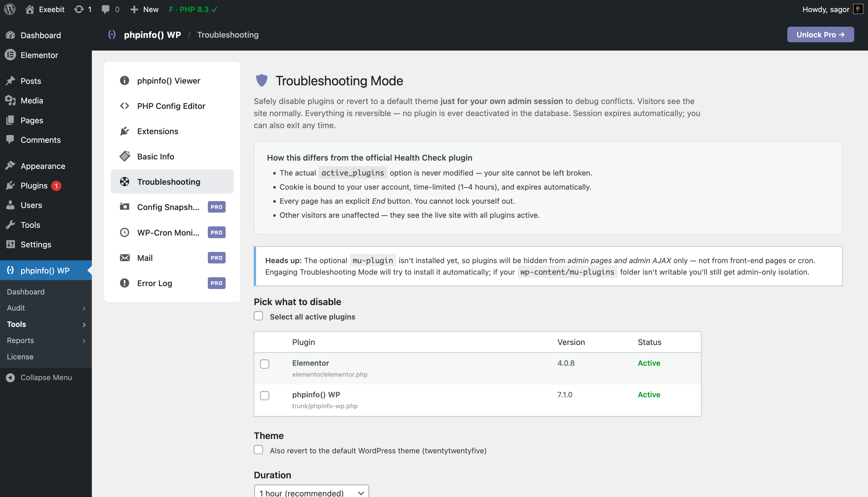Click the plug icon beside Extensions
This screenshot has height=497, width=868.
[x=125, y=131]
